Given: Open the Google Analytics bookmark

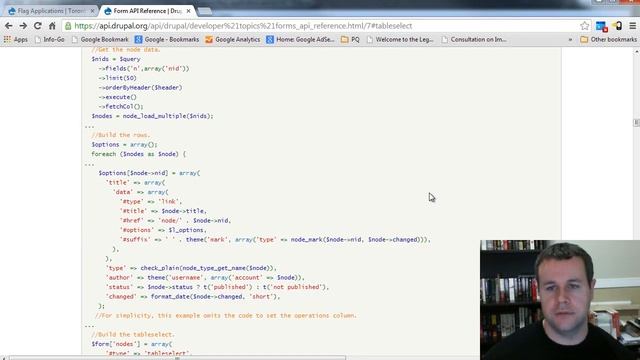Looking at the screenshot, I should (x=233, y=40).
